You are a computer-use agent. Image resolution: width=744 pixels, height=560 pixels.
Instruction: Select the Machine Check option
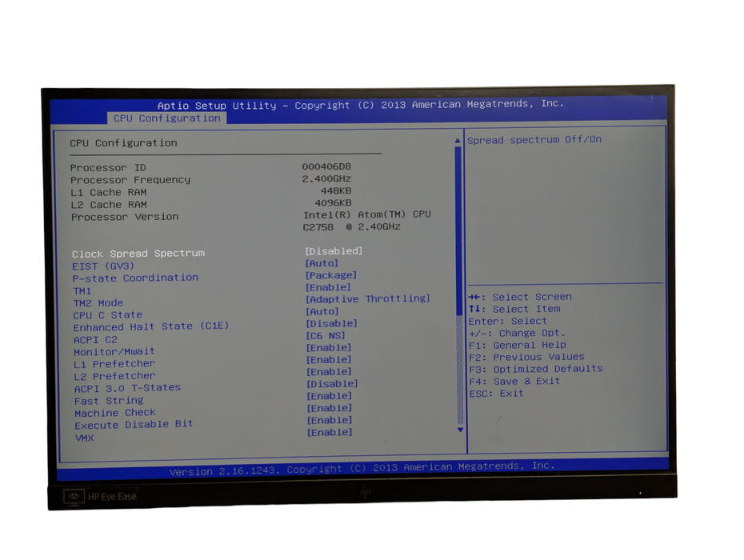[115, 413]
